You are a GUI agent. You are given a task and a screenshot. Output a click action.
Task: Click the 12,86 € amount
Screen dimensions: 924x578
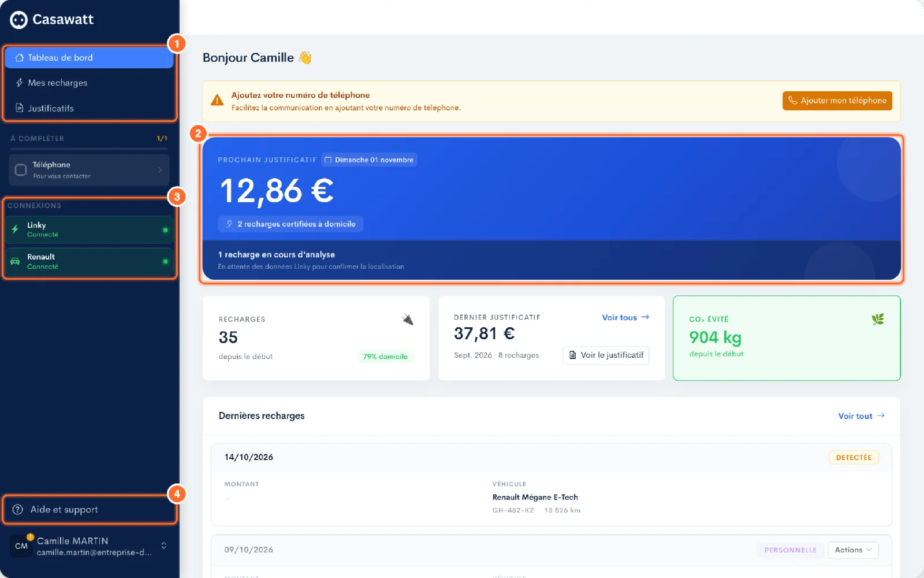click(277, 191)
